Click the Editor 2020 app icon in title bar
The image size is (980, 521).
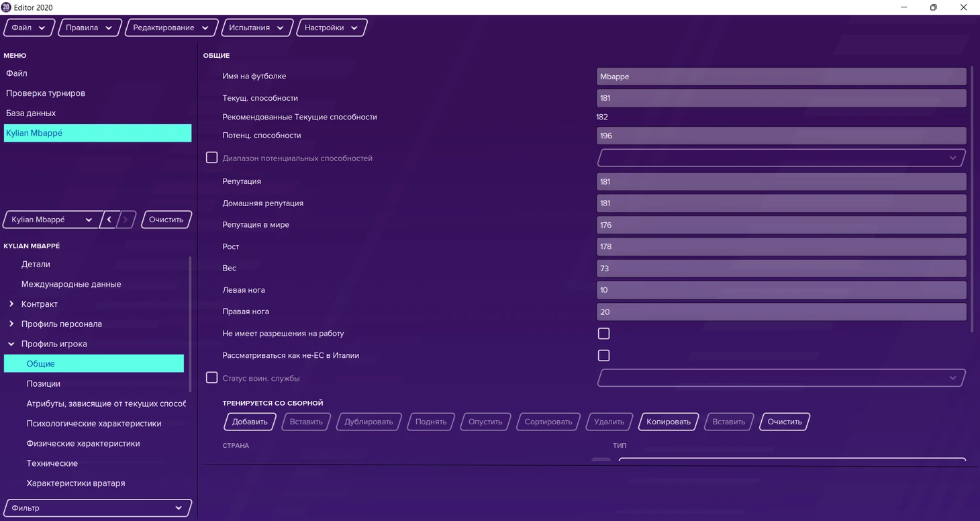click(x=6, y=7)
